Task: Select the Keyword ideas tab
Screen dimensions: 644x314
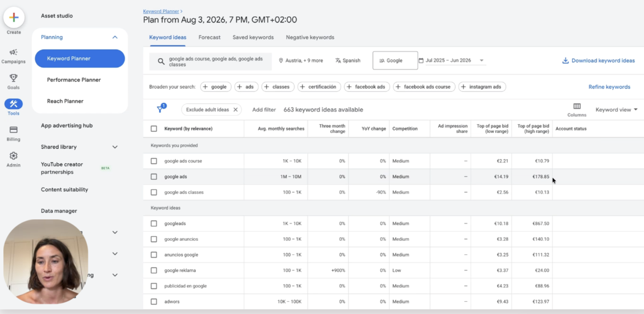Action: [168, 37]
